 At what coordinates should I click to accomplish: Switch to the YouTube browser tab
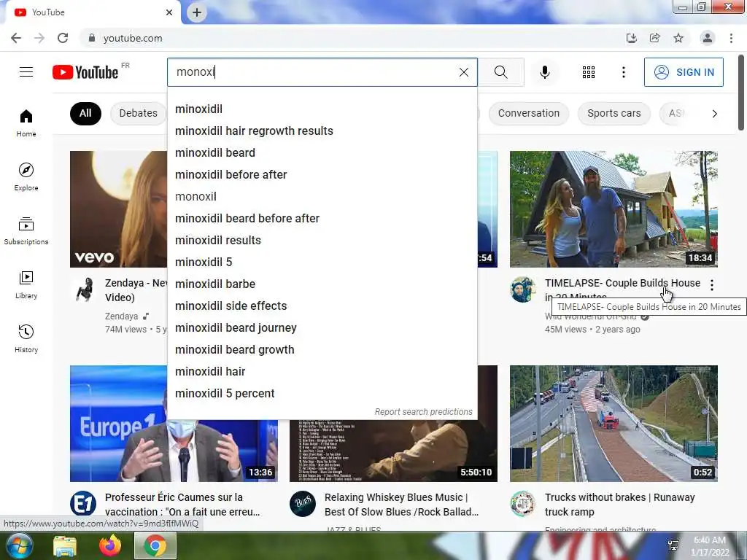click(93, 12)
